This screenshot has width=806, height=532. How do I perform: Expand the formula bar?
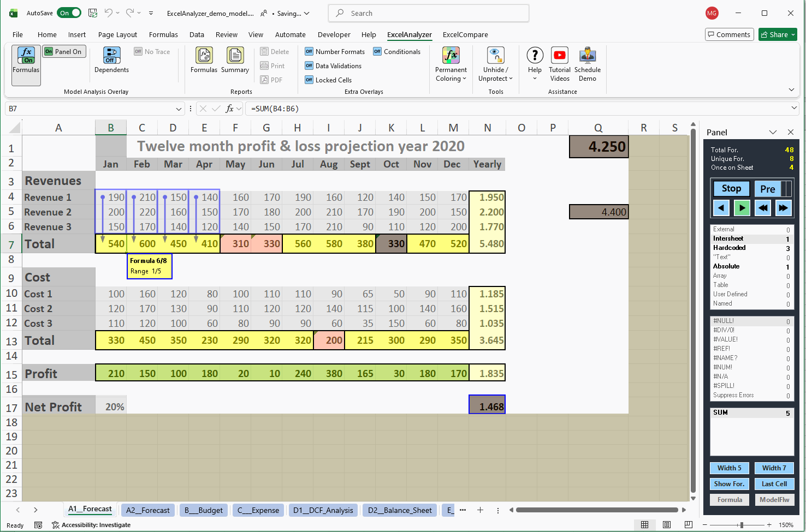(x=794, y=109)
